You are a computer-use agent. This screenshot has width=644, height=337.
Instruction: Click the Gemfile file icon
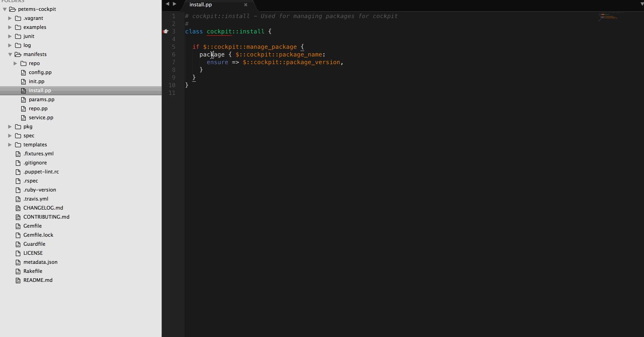point(18,226)
